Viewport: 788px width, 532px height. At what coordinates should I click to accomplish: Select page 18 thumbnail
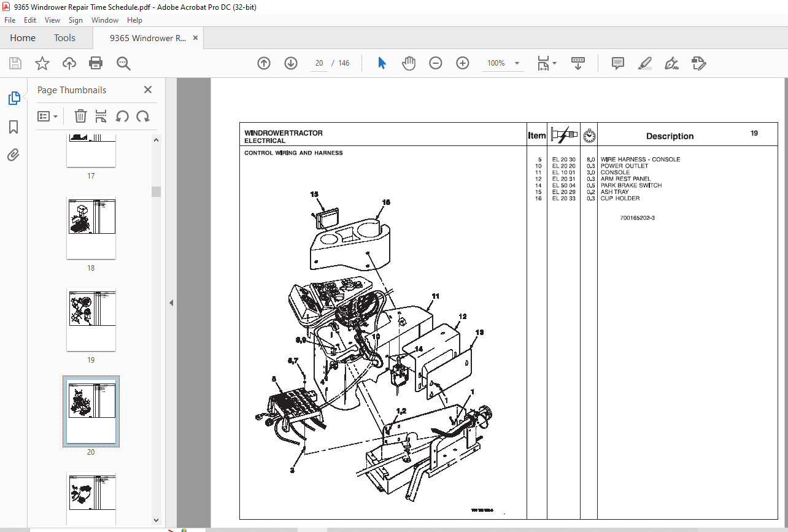pos(91,228)
